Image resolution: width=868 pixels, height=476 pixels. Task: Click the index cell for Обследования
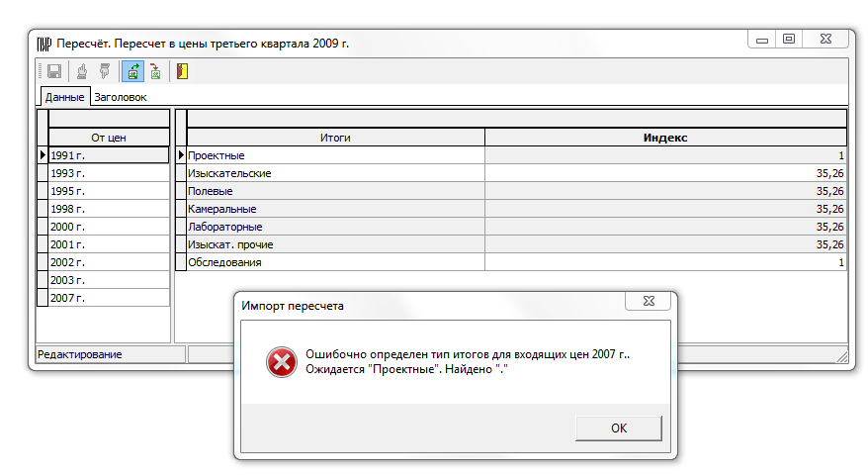pos(665,262)
